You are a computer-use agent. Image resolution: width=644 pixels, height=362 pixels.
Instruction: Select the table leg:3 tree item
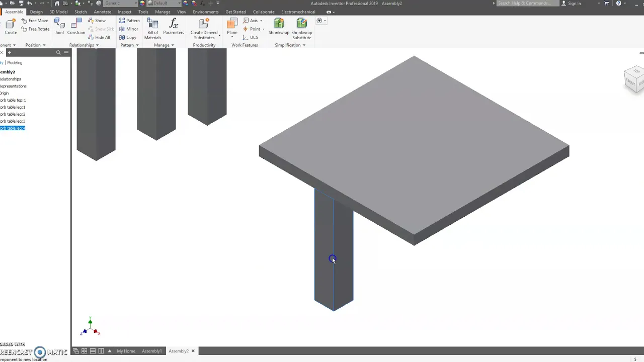coord(12,121)
